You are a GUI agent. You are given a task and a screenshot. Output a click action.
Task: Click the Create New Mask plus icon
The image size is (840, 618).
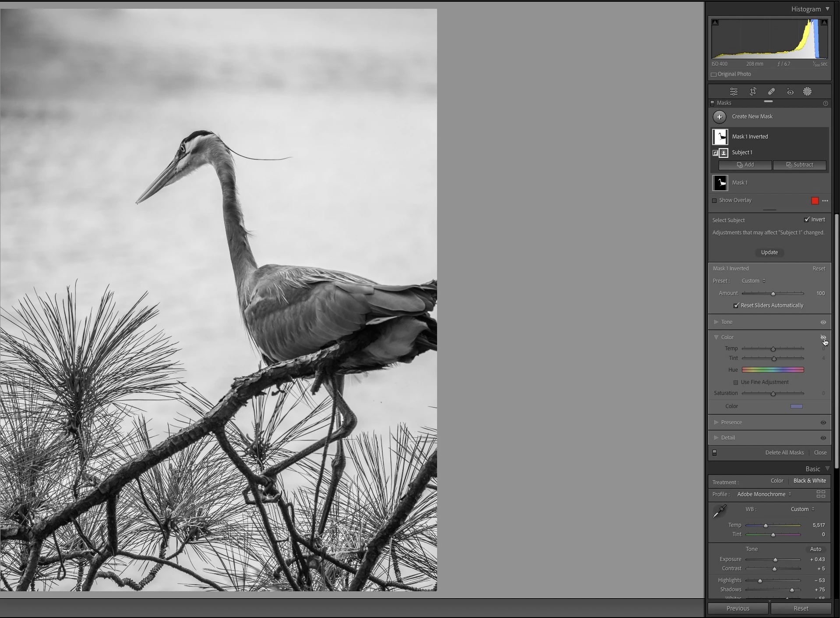pyautogui.click(x=720, y=117)
